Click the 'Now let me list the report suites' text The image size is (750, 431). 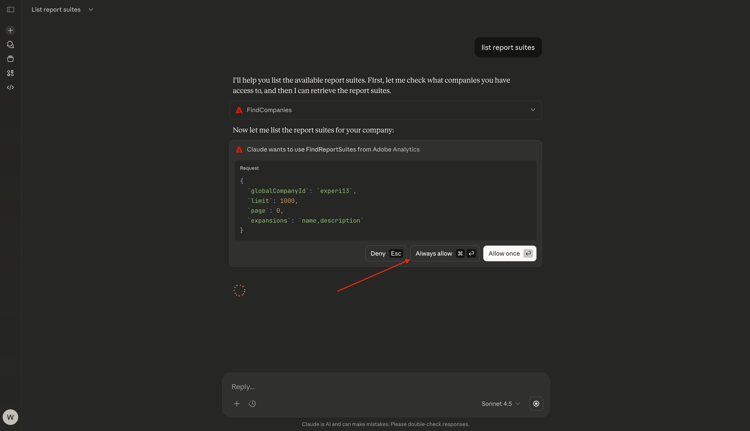coord(313,130)
